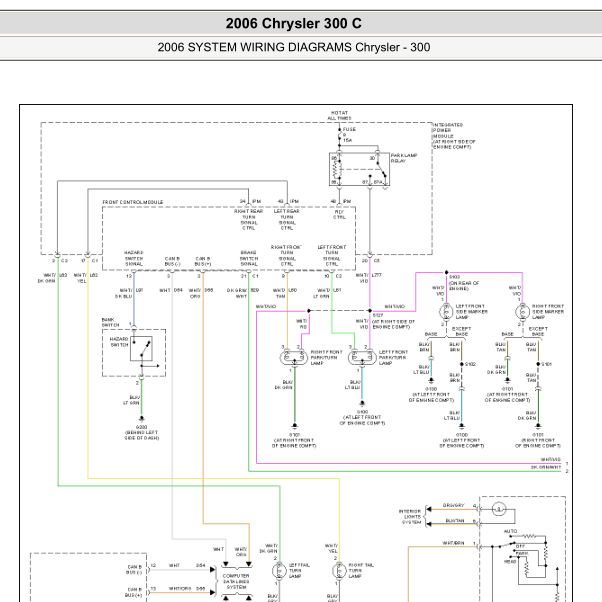Click the 'INTEGRATED POWER MODULE' label
This screenshot has width=602, height=602.
tap(454, 136)
